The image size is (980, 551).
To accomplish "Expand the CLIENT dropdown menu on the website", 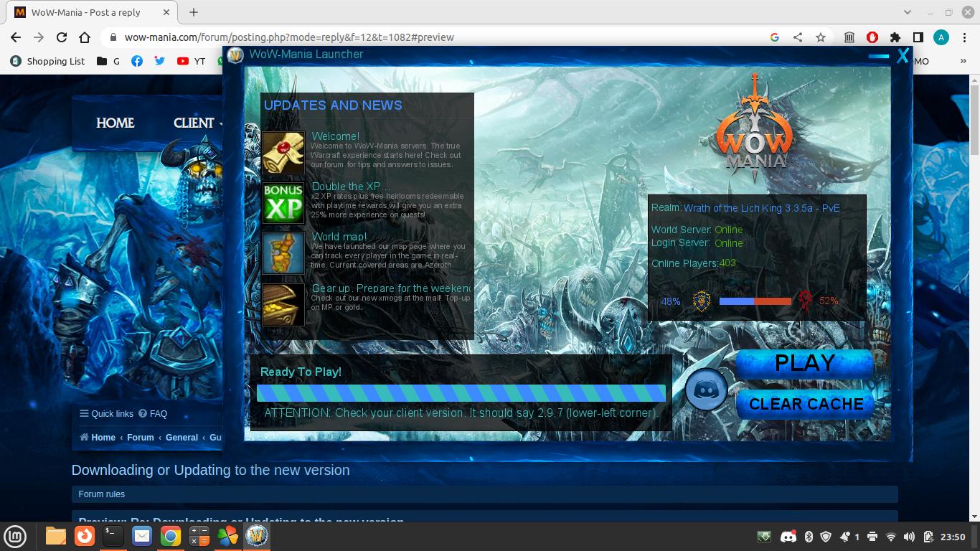I will tap(197, 123).
